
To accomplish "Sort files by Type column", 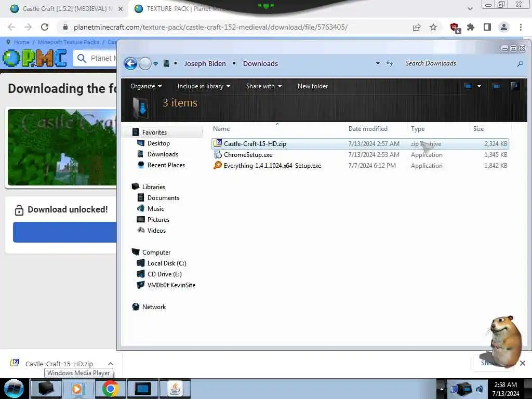I will (x=418, y=129).
